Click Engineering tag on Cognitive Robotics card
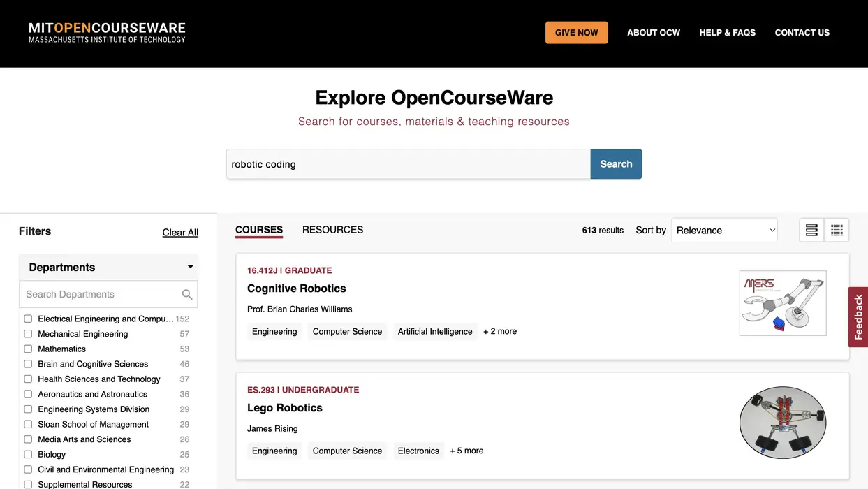 tap(274, 332)
